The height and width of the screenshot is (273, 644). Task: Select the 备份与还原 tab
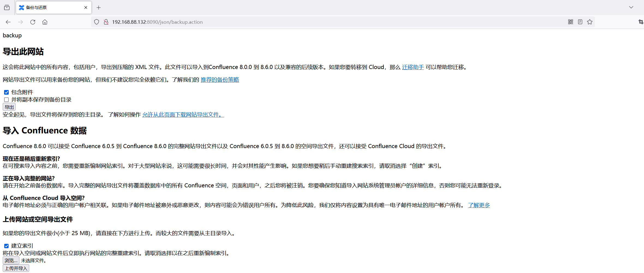click(54, 8)
